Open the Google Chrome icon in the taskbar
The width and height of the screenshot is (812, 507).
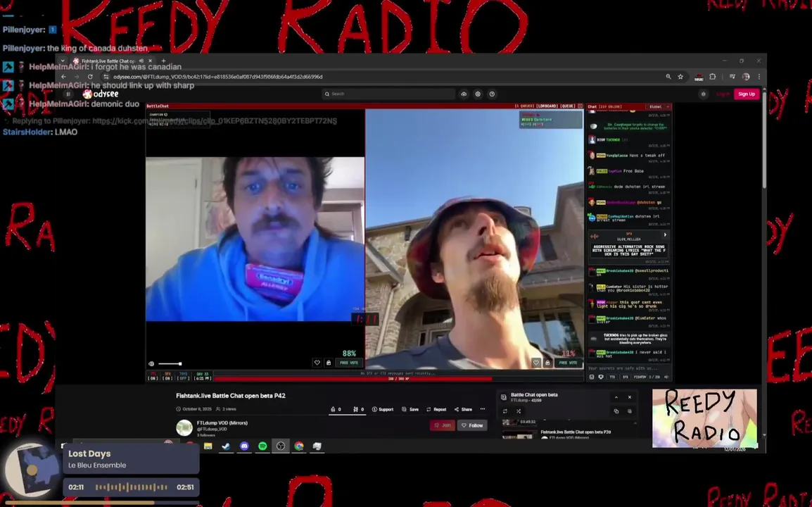(299, 446)
